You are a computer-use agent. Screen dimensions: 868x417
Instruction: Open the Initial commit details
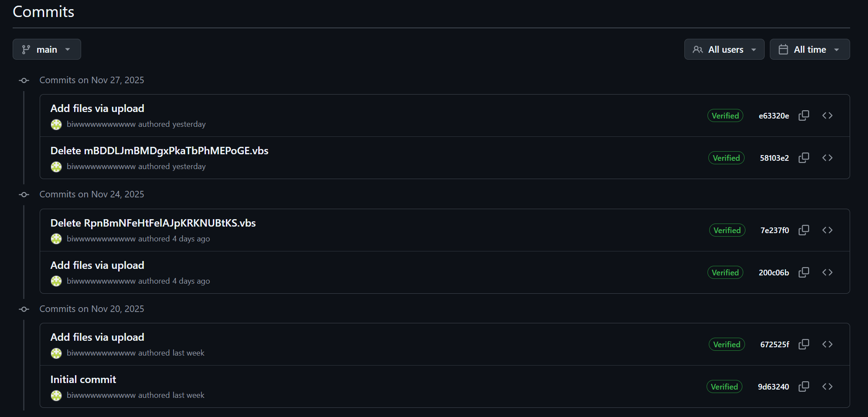point(83,379)
